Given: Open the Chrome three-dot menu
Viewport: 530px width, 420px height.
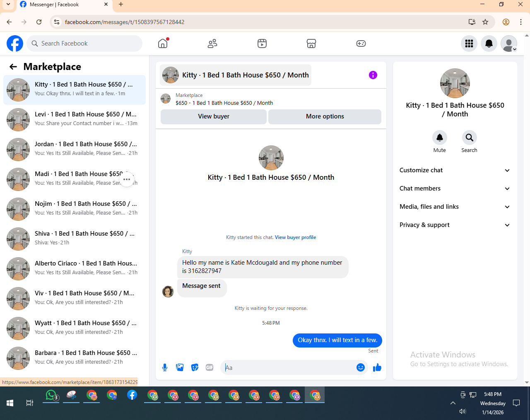Looking at the screenshot, I should click(x=521, y=22).
